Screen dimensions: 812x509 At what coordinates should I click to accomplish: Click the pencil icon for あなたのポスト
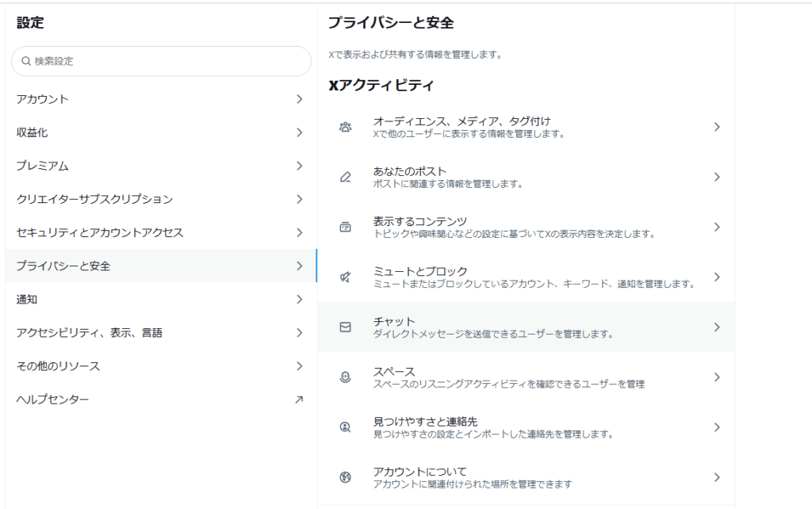345,177
